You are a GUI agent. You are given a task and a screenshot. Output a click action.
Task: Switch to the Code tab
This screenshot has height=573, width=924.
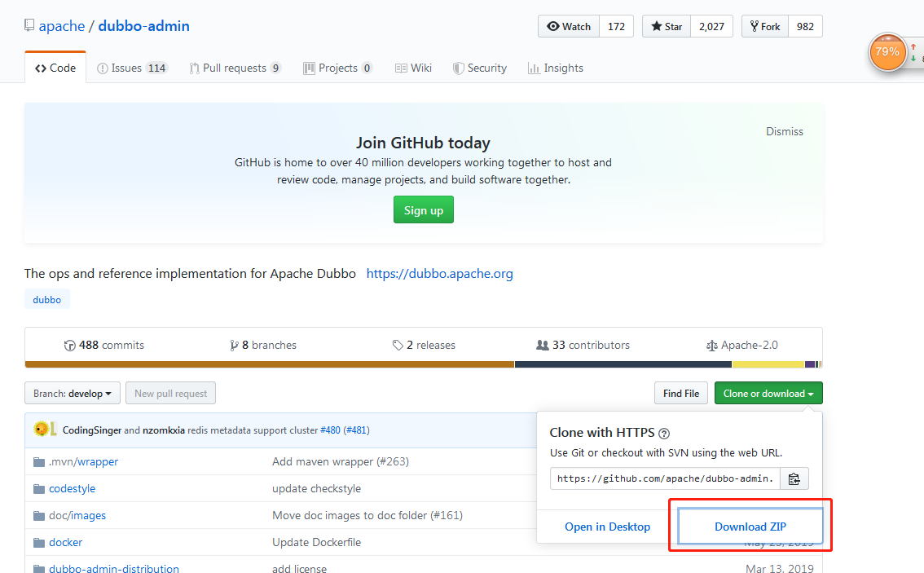55,68
